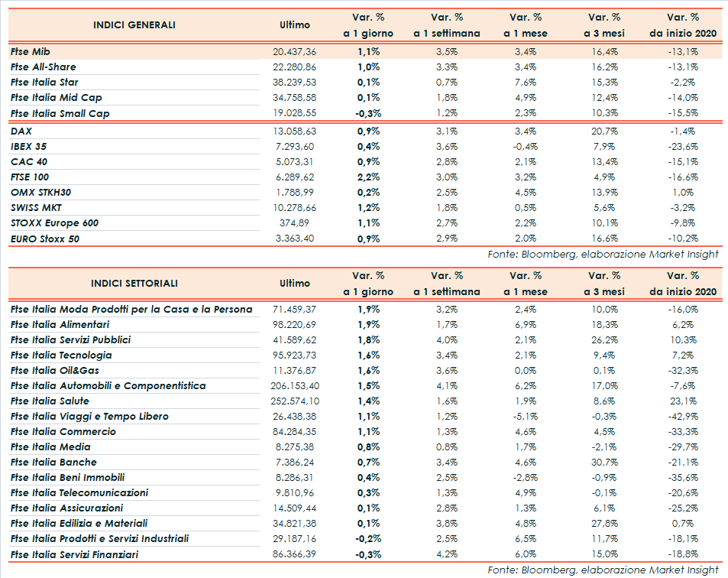Click the FTSE 100 last value 6.289,62

click(x=294, y=177)
